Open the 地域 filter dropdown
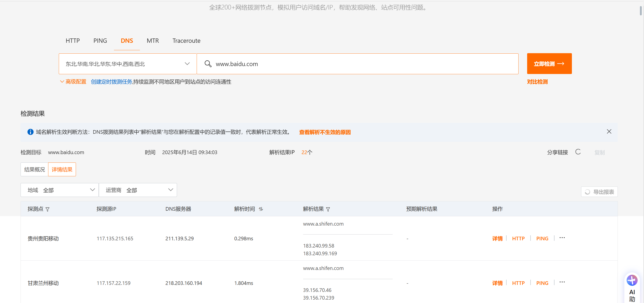Screen dimensions: 644x303 [59, 190]
